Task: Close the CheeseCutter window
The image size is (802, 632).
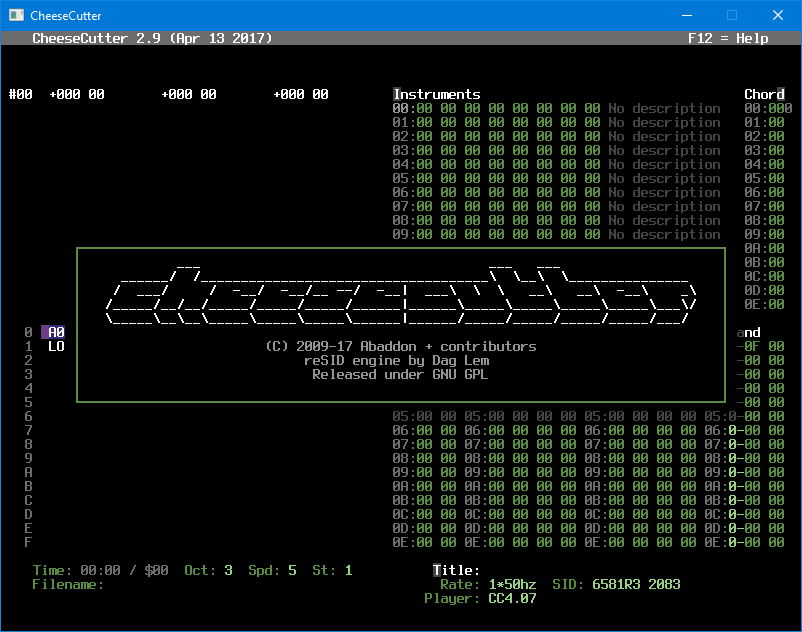Action: coord(778,15)
